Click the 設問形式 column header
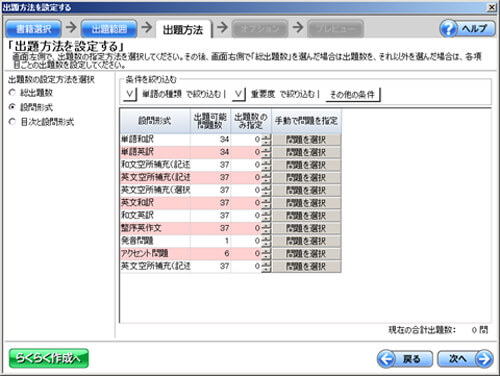 [x=155, y=121]
